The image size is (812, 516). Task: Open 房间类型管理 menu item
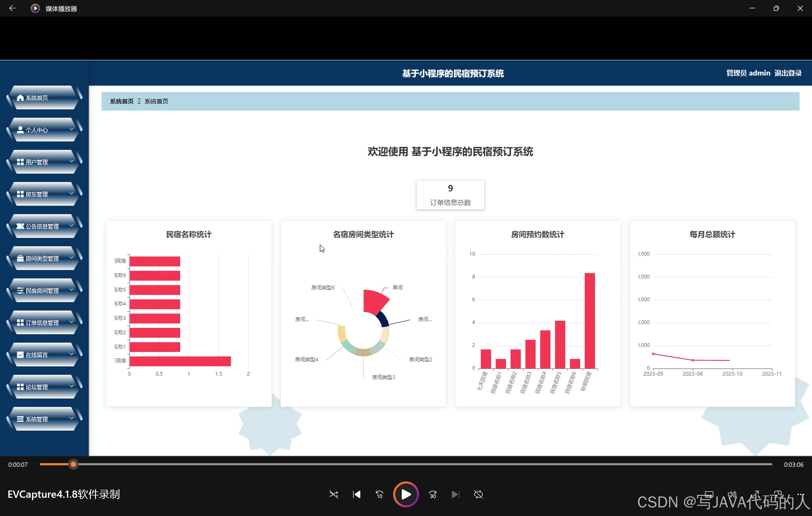pos(42,258)
